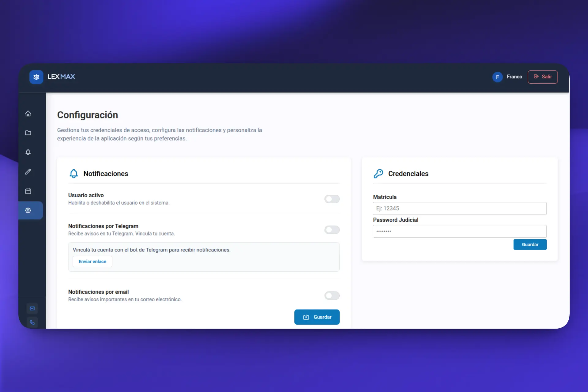Focus the Password Judicial field
The height and width of the screenshot is (392, 588).
(x=460, y=231)
